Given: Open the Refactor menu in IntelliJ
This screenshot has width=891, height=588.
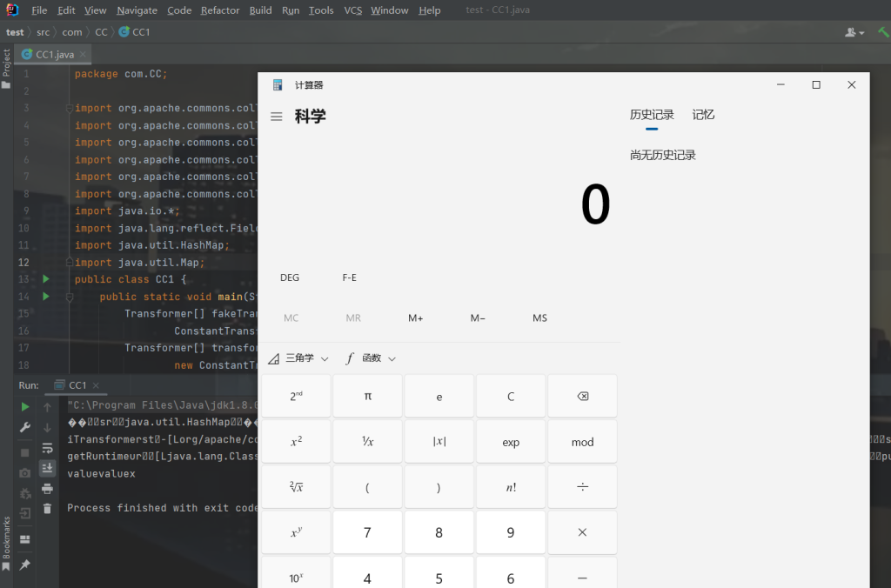Looking at the screenshot, I should pyautogui.click(x=220, y=10).
